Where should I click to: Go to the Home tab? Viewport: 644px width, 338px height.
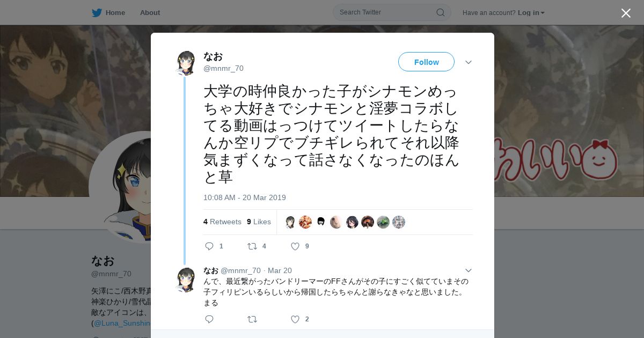coord(108,12)
